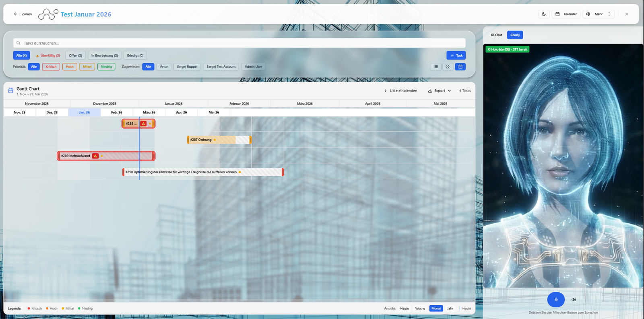
Task: Click the 4 Tasks counter label
Action: pos(465,91)
